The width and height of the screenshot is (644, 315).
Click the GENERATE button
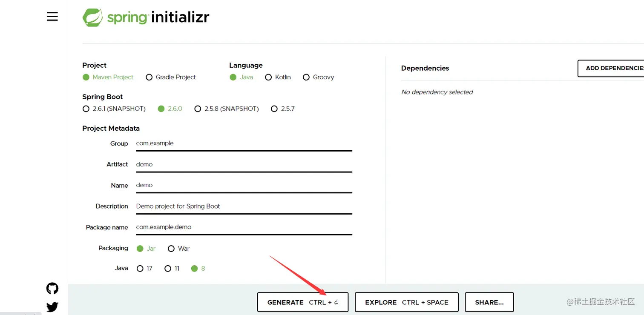pos(303,302)
